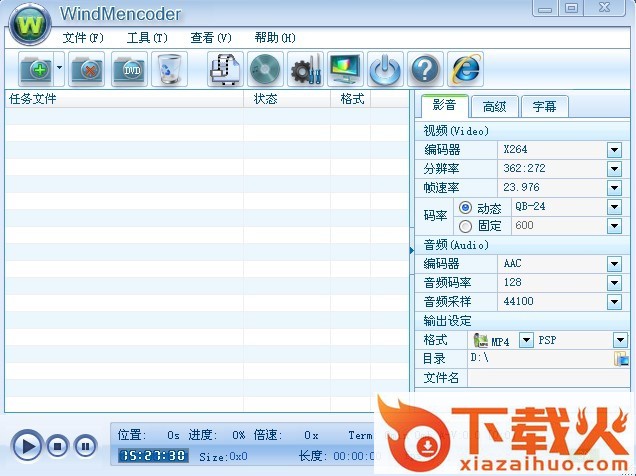Image resolution: width=636 pixels, height=476 pixels.
Task: Click the music disc icon
Action: (265, 69)
